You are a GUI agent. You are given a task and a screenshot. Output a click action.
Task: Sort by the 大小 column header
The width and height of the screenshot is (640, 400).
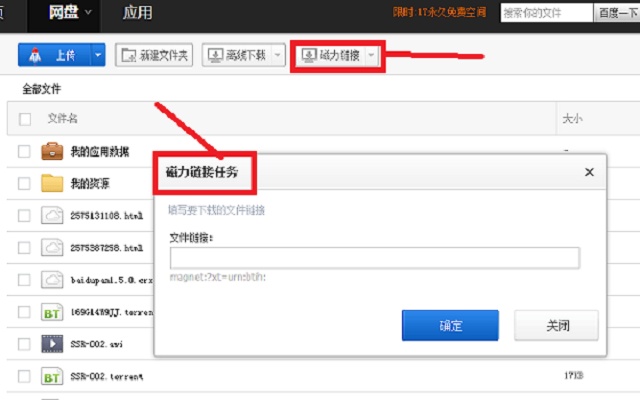572,119
